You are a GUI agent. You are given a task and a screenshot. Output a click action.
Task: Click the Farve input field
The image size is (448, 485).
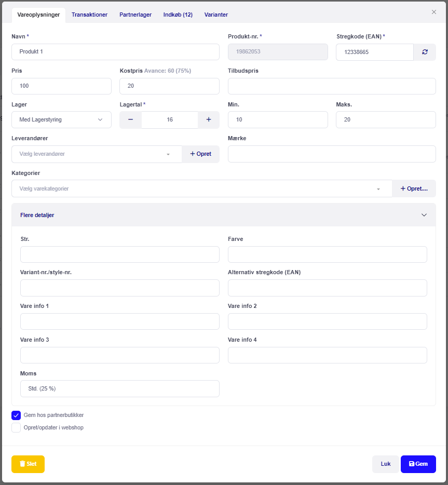[x=328, y=254]
